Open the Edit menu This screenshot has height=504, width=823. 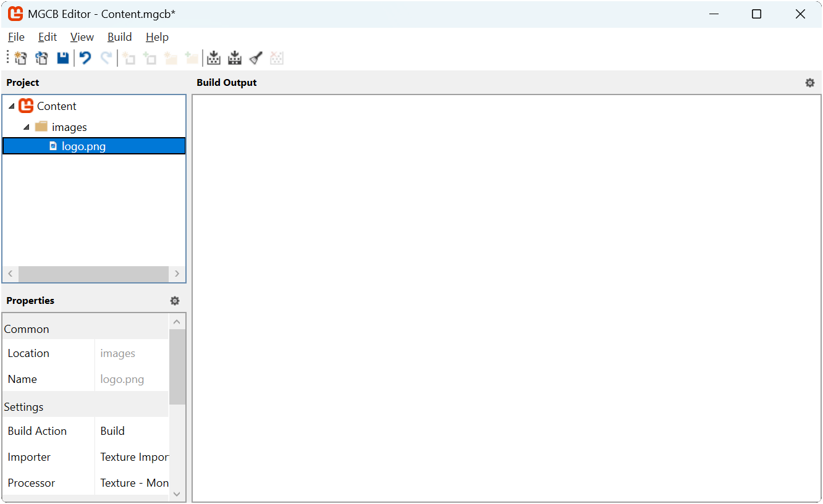[48, 37]
